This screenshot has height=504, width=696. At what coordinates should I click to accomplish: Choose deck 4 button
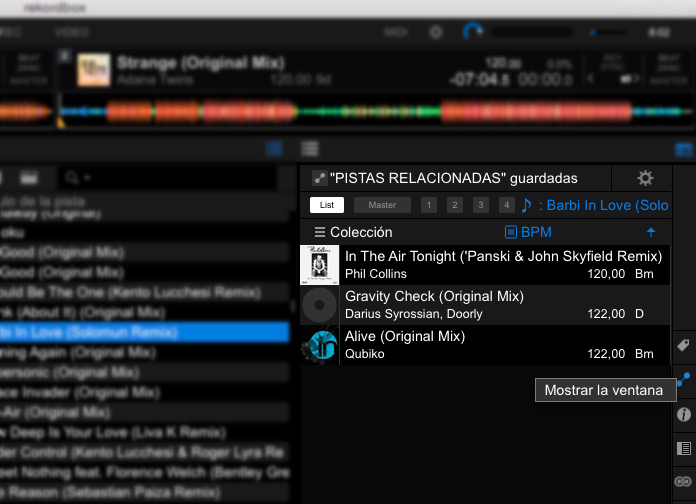point(506,205)
